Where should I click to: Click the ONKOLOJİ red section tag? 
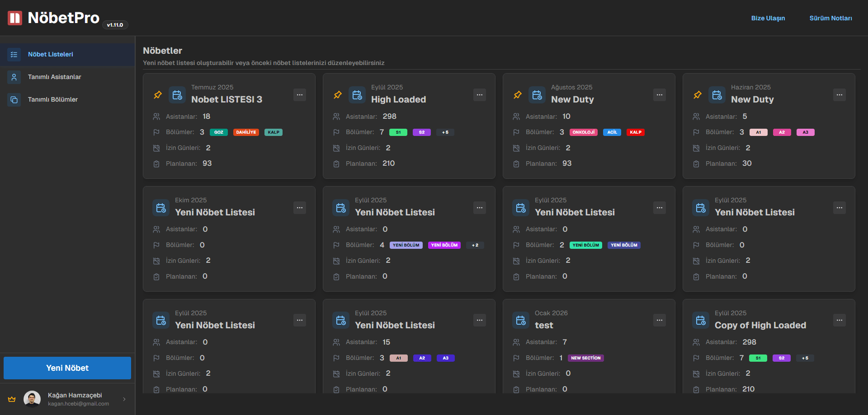pyautogui.click(x=584, y=132)
